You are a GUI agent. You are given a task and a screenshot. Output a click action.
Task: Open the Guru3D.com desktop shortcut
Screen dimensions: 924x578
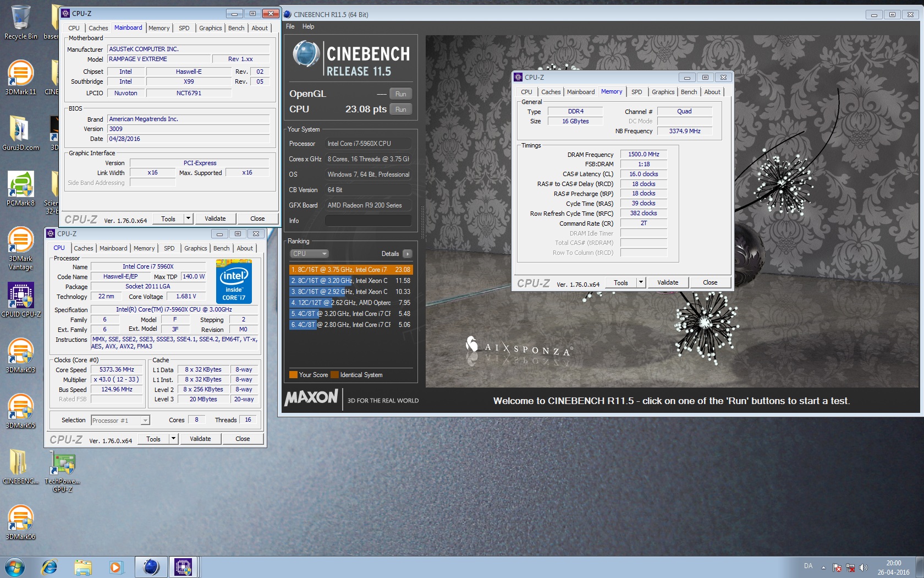(x=20, y=133)
